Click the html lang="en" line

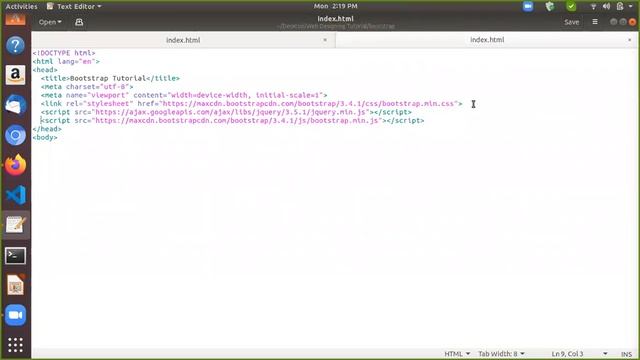(x=66, y=62)
